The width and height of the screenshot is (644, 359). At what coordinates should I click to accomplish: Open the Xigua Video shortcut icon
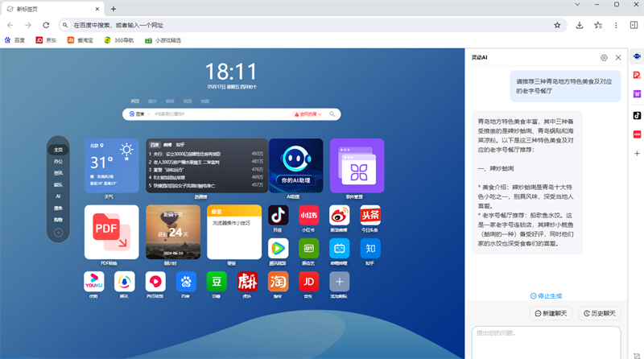(155, 282)
